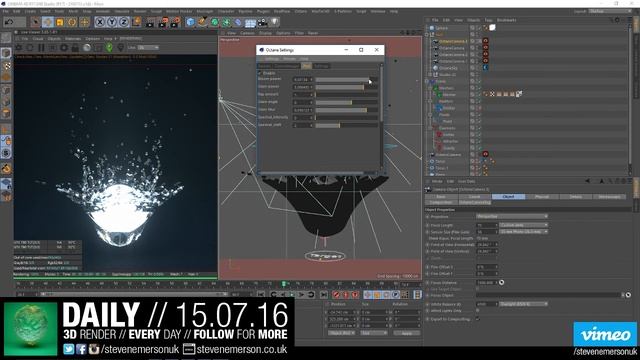640x360 pixels.
Task: Open Cameras menu in viewport
Action: (247, 33)
